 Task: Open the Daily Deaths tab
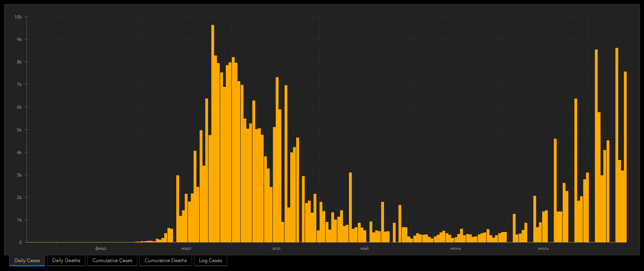(x=66, y=261)
